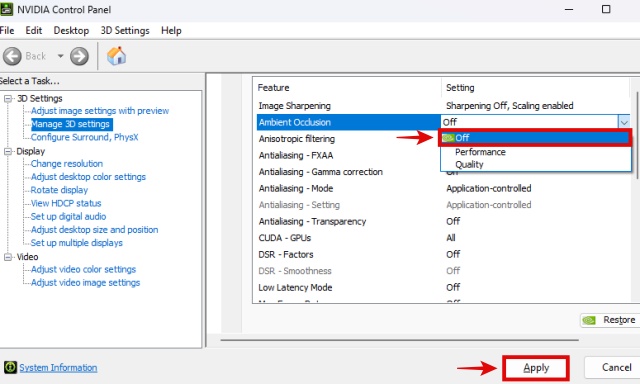The height and width of the screenshot is (384, 640).
Task: Choose Off in Ambient Occlusion list
Action: tap(535, 138)
